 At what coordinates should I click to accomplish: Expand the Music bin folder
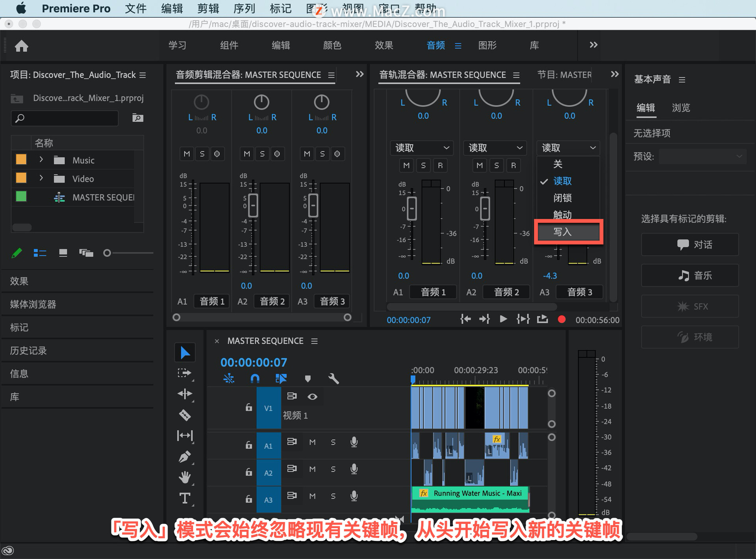(x=41, y=160)
